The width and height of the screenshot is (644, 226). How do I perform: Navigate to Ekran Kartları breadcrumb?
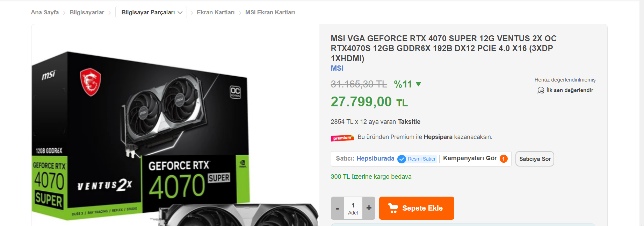[x=216, y=12]
